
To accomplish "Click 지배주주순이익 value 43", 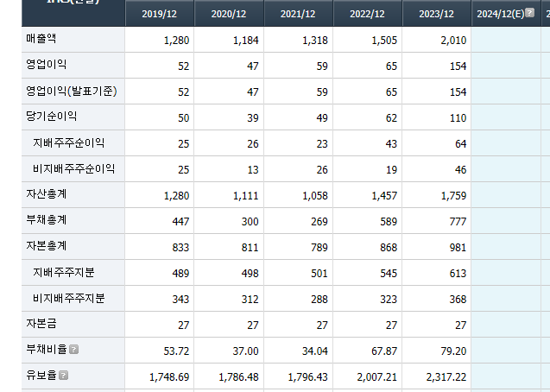I will point(391,144).
